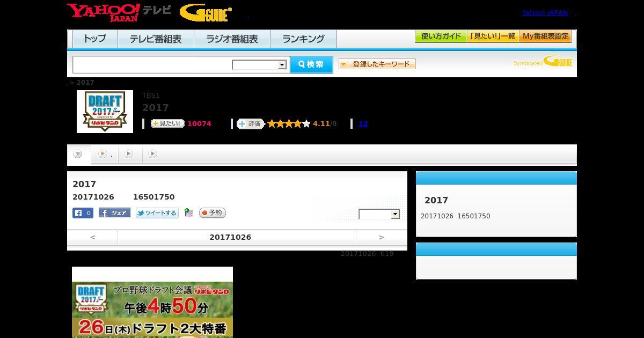Open the ランキング tab
This screenshot has height=338, width=644.
303,39
